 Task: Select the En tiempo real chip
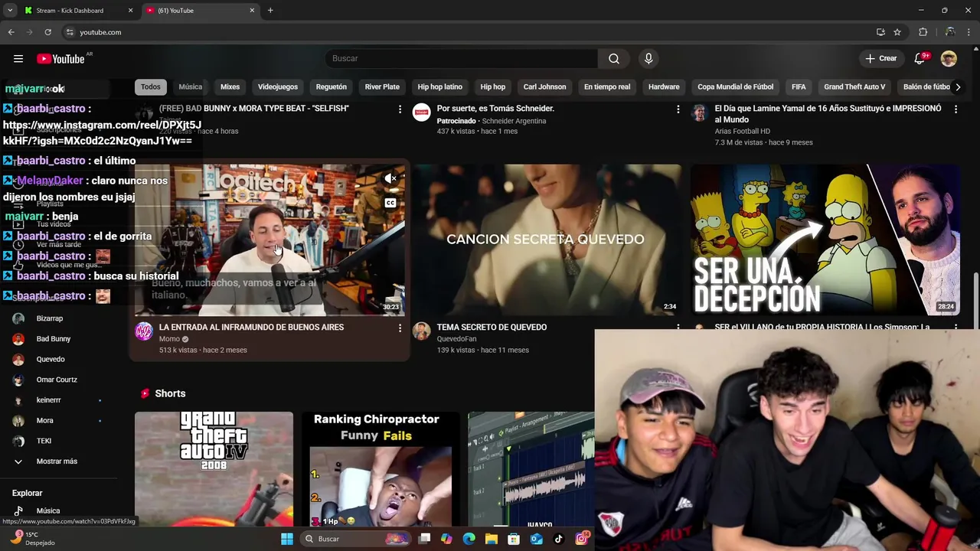pyautogui.click(x=607, y=86)
